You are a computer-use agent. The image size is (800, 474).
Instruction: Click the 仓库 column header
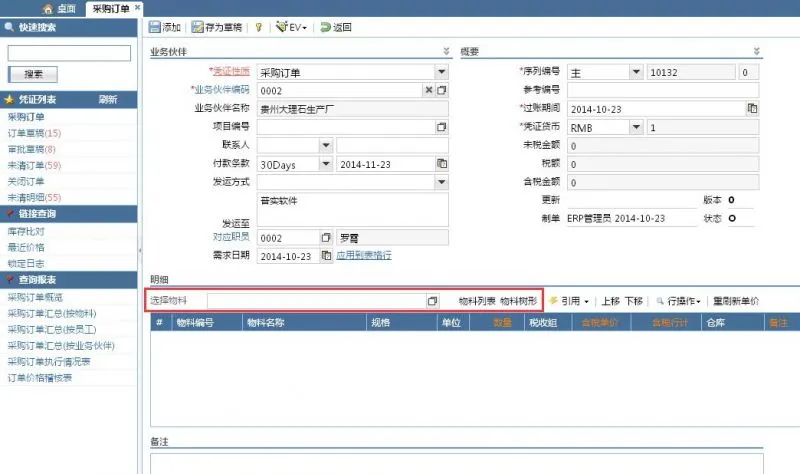[x=733, y=322]
